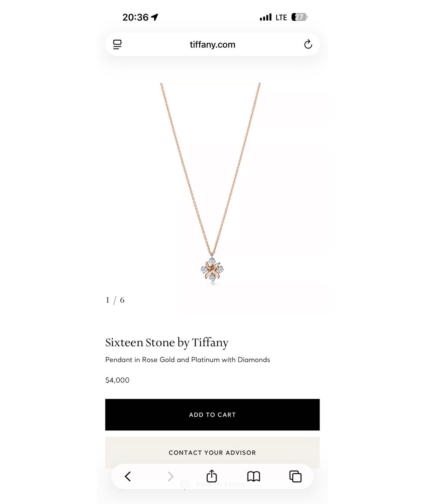This screenshot has width=425, height=504.
Task: Tap the location arrow in the status bar
Action: click(155, 17)
